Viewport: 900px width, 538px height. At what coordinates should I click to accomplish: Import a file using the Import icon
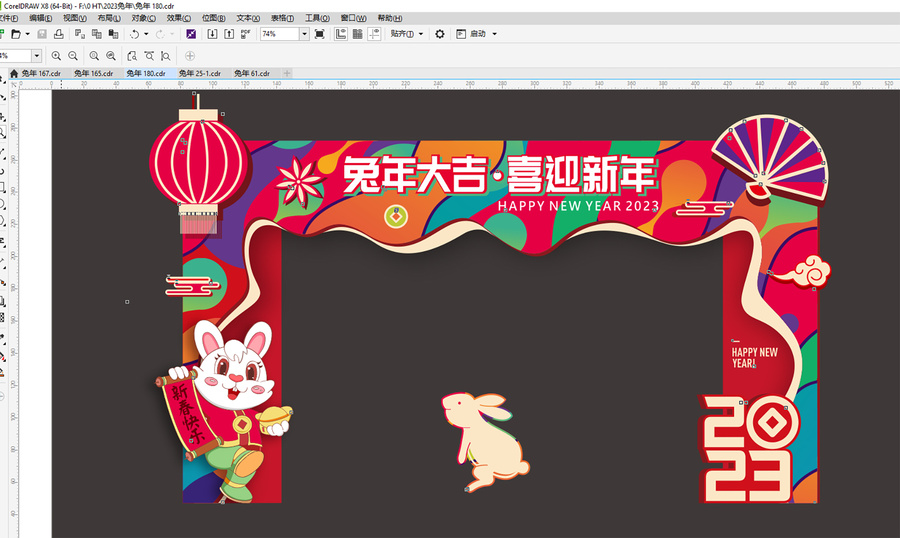[x=212, y=34]
